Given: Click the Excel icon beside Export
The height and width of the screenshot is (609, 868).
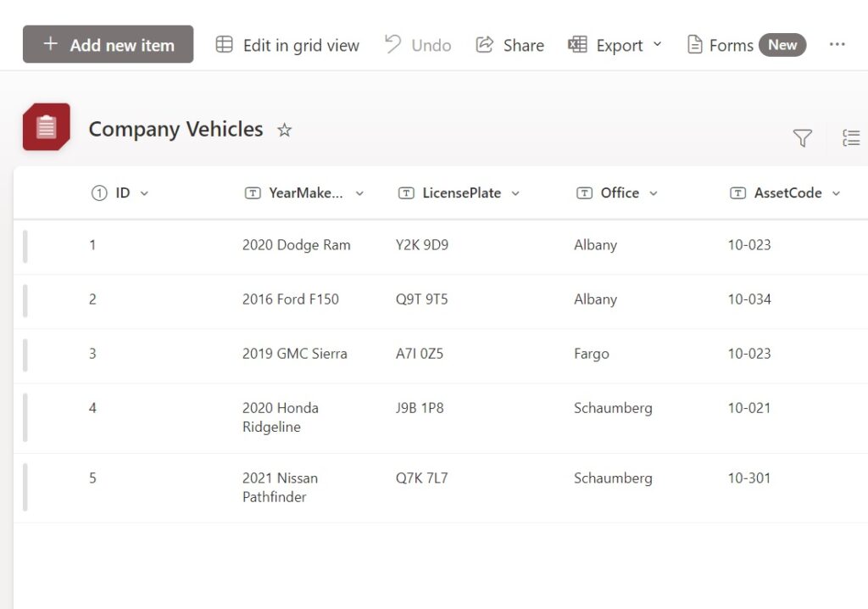Looking at the screenshot, I should [577, 44].
